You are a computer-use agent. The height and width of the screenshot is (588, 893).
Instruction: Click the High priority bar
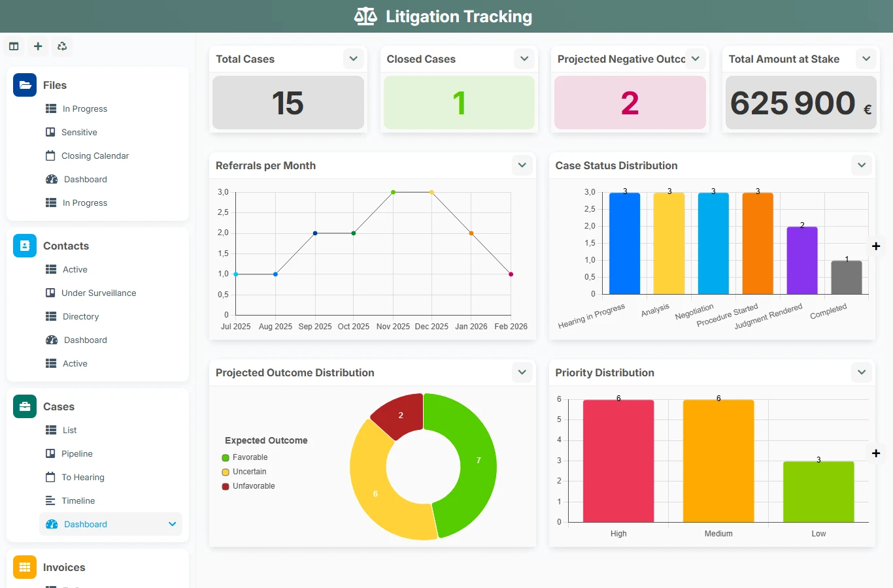[618, 461]
